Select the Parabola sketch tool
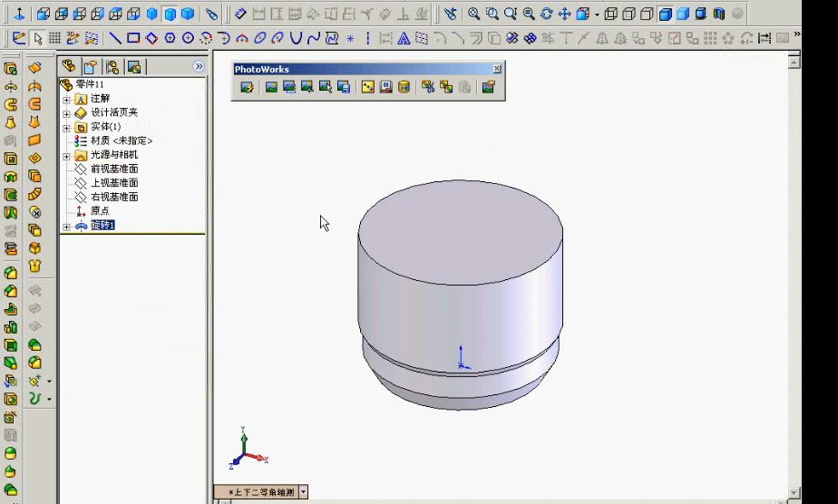838x504 pixels. 296,38
